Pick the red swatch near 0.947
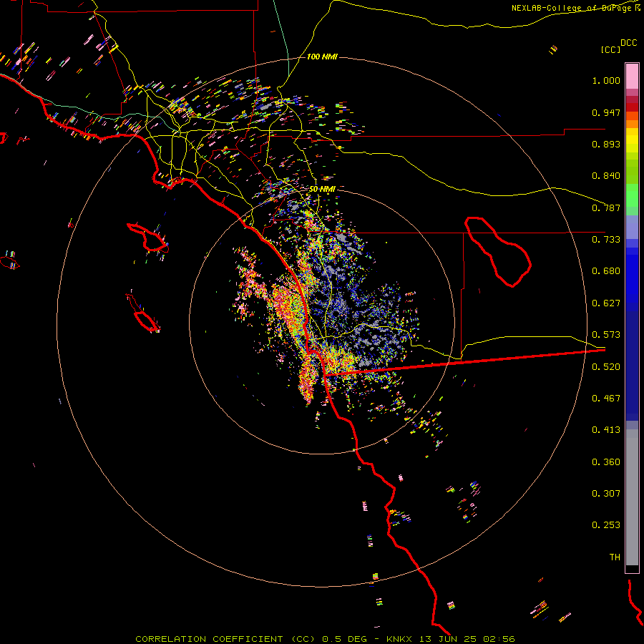644x644 pixels. [632, 107]
